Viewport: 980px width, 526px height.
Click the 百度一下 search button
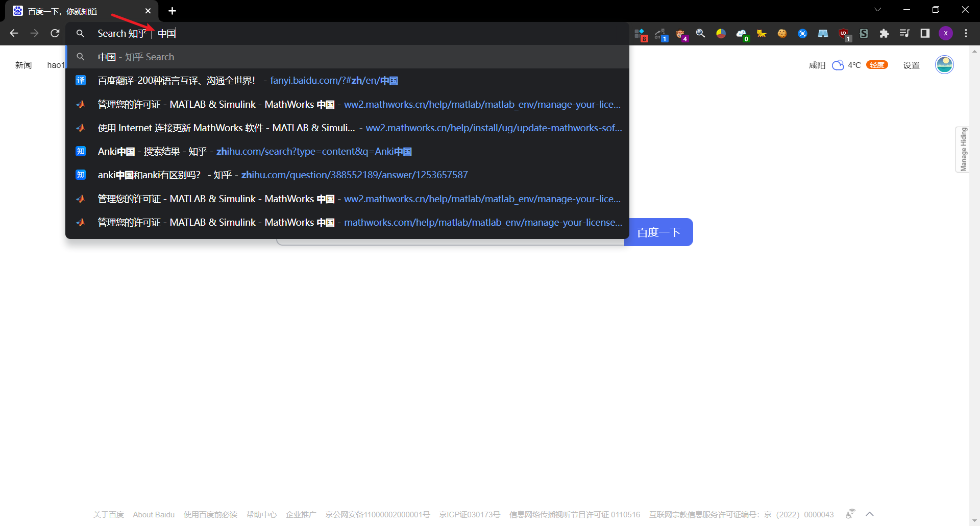pos(658,232)
